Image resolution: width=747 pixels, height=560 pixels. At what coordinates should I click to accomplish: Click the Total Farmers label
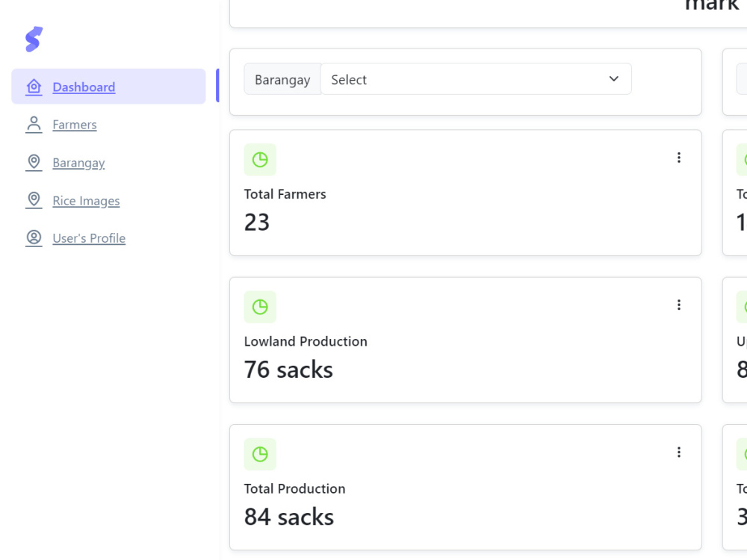click(x=285, y=194)
